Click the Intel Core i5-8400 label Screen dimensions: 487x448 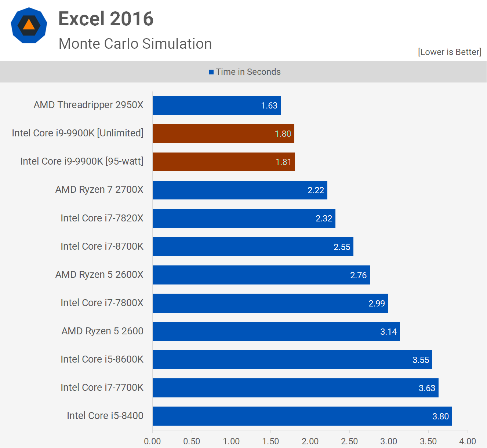coord(105,416)
